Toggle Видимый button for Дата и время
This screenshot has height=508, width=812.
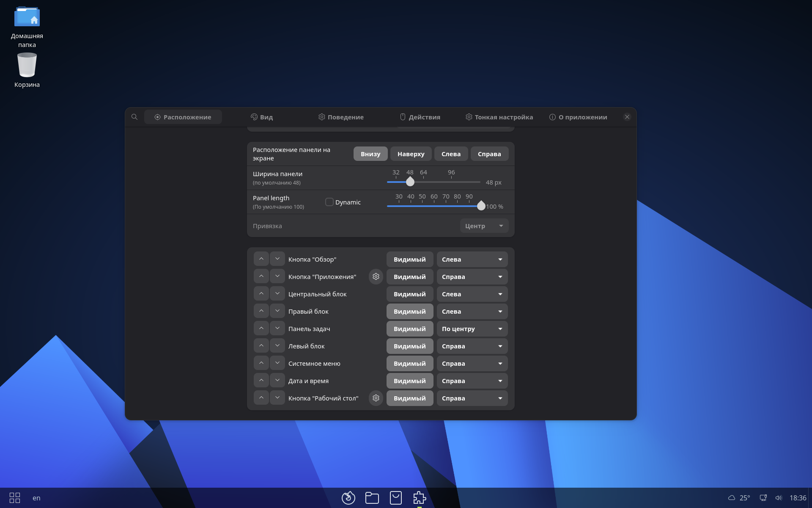tap(409, 381)
